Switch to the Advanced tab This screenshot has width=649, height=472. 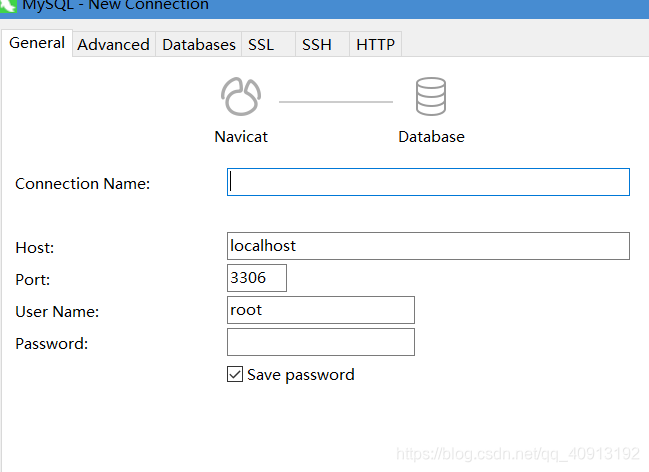(x=113, y=44)
